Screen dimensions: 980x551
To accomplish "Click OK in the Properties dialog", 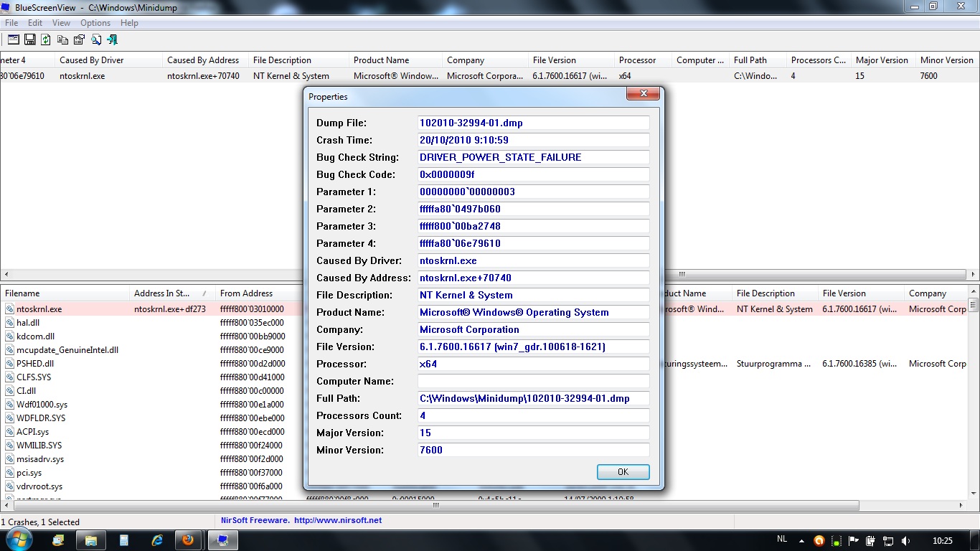I will point(623,471).
